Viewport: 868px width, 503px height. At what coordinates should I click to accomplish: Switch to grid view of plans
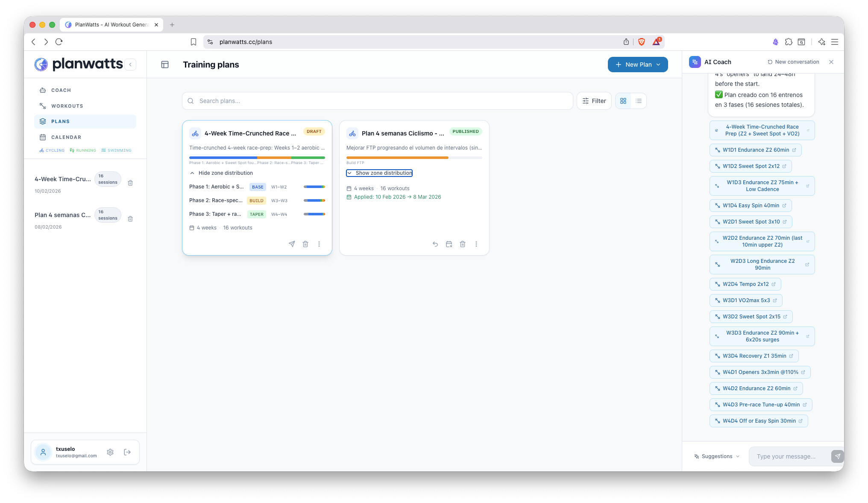[623, 101]
